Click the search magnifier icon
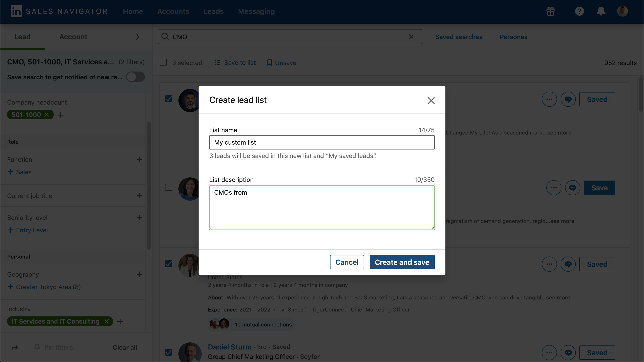The image size is (644, 362). point(165,37)
